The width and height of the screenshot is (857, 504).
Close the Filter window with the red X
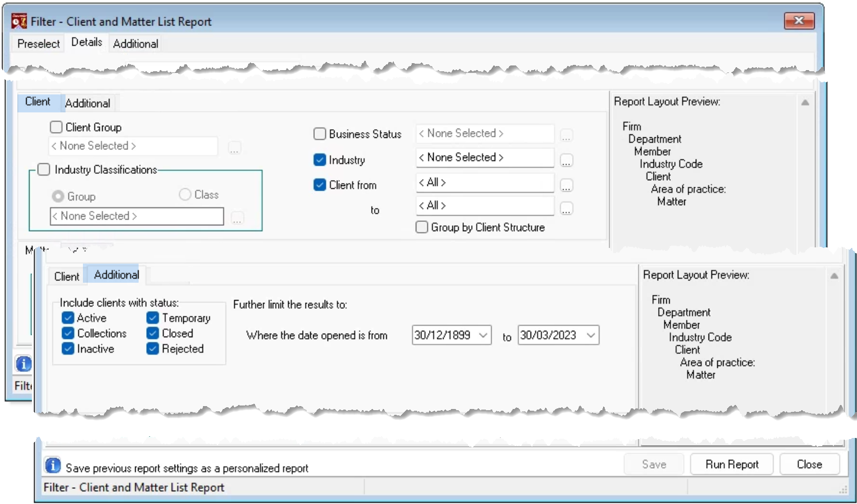coord(799,20)
